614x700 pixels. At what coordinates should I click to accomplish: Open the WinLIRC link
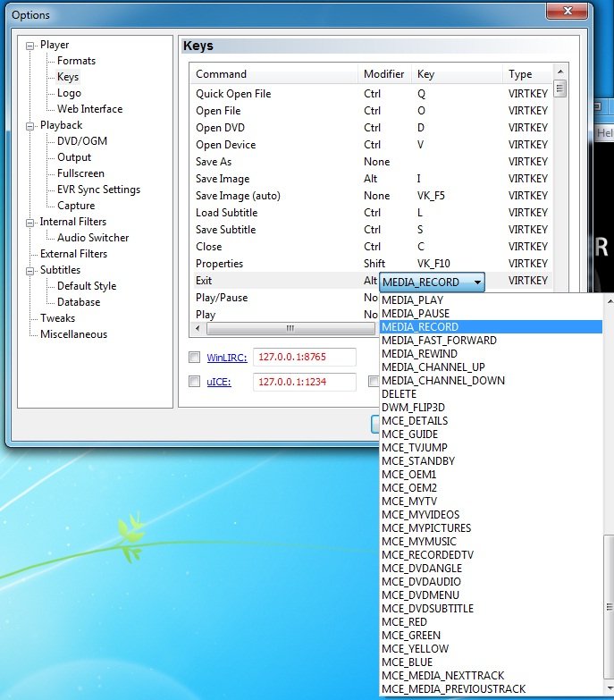click(227, 358)
